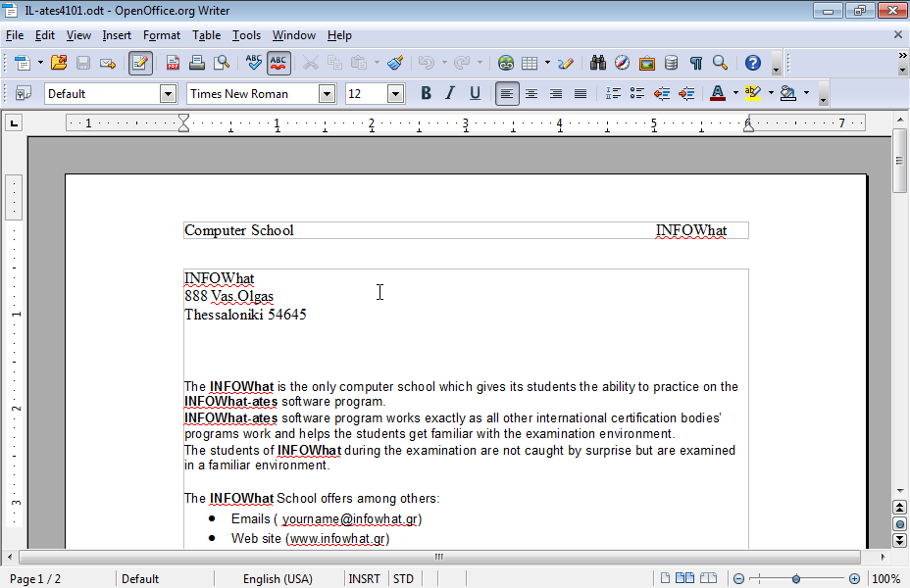Center the text alignment
910x588 pixels.
(531, 93)
